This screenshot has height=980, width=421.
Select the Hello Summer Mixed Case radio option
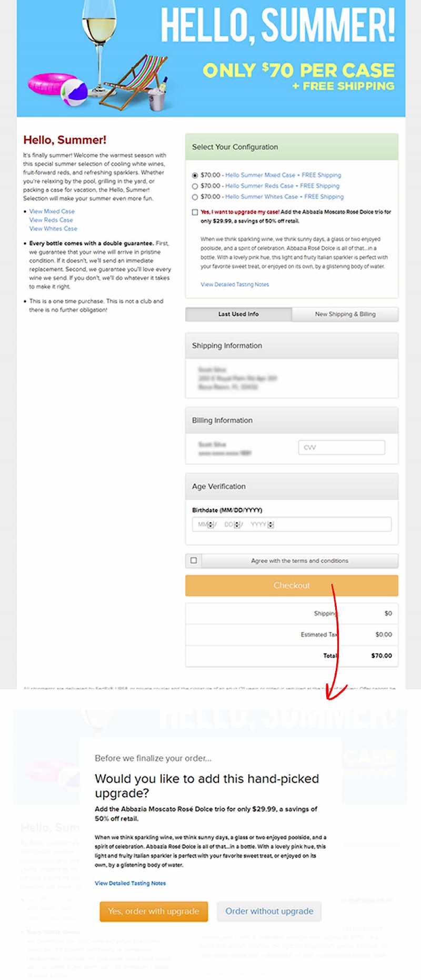click(x=195, y=175)
